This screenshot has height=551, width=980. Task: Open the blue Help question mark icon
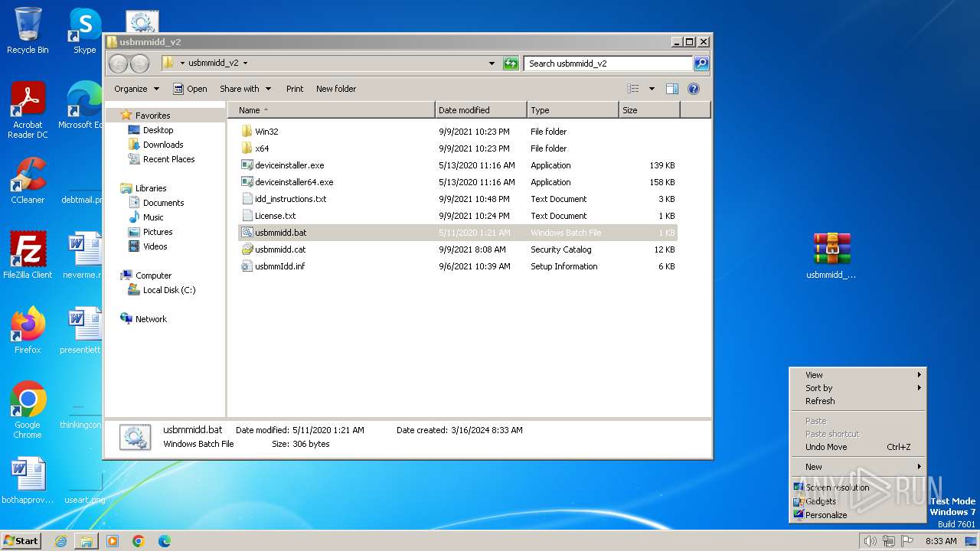pyautogui.click(x=694, y=89)
